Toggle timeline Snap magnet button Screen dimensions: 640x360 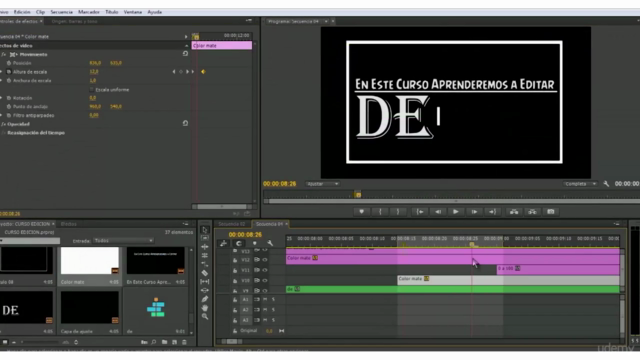(x=239, y=243)
